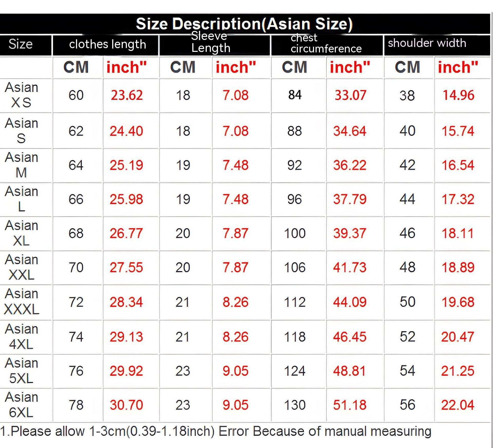Image resolution: width=493 pixels, height=448 pixels.
Task: Click the "Size Description(Asian Size)" title
Action: pos(244,24)
